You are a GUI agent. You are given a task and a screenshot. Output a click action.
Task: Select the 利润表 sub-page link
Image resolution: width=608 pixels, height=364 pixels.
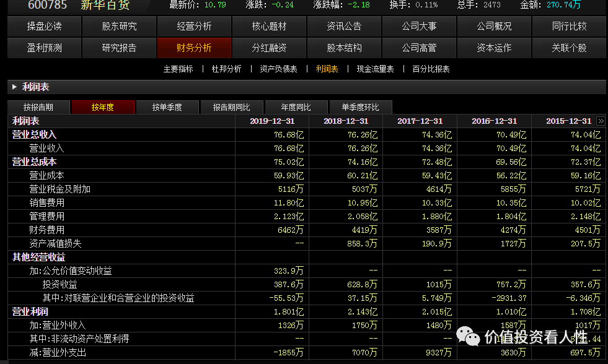pos(327,69)
